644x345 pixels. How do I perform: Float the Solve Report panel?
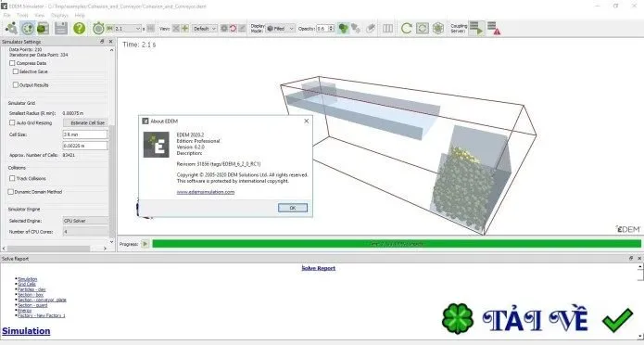631,258
